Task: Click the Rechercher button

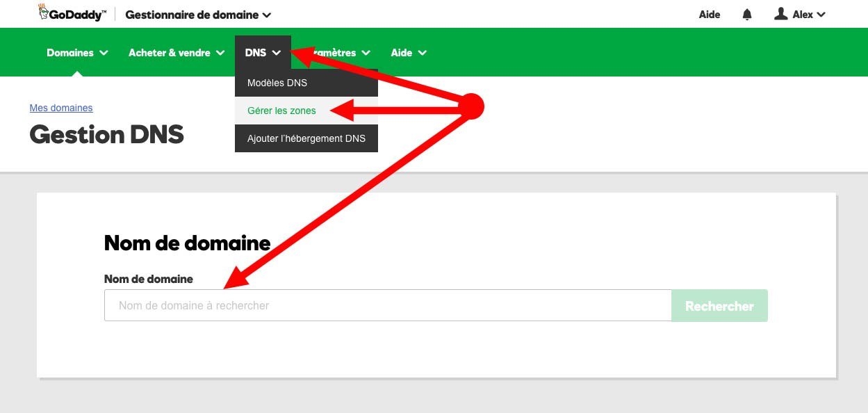Action: 719,306
